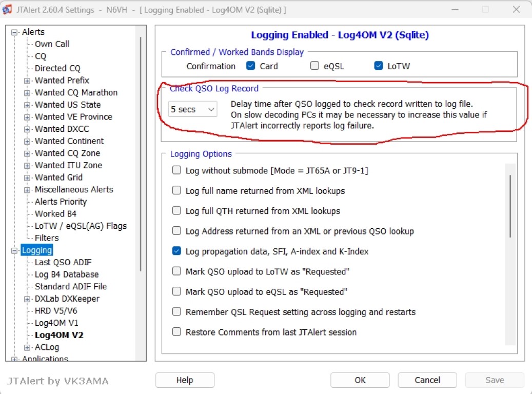
Task: Select HRD V5/V6 logger
Action: pyautogui.click(x=56, y=311)
